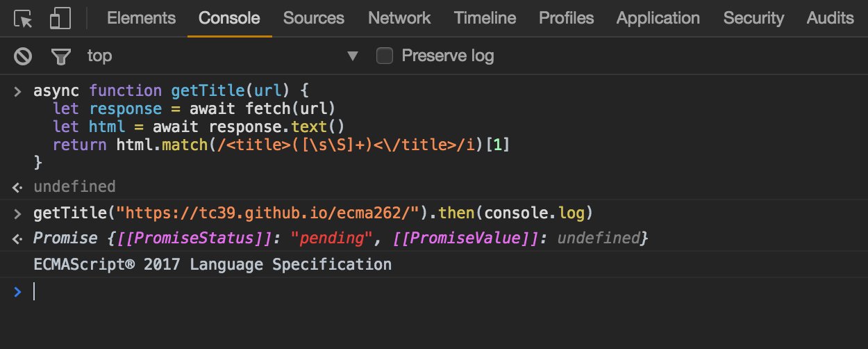Image resolution: width=868 pixels, height=349 pixels.
Task: Select the Profiles tab
Action: (x=566, y=18)
